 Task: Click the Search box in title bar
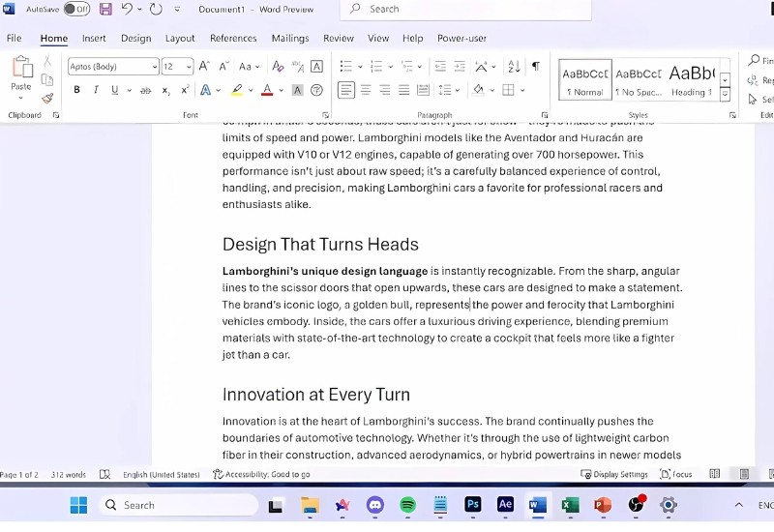tap(465, 9)
